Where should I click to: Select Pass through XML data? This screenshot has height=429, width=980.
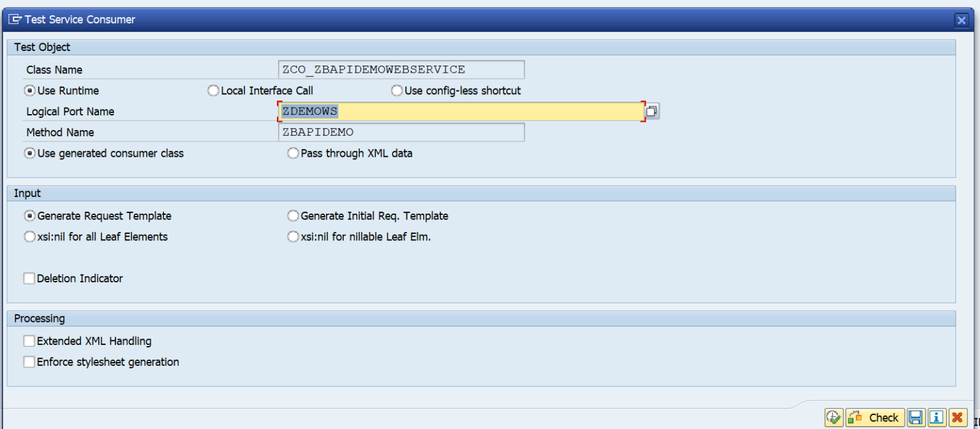coord(293,153)
